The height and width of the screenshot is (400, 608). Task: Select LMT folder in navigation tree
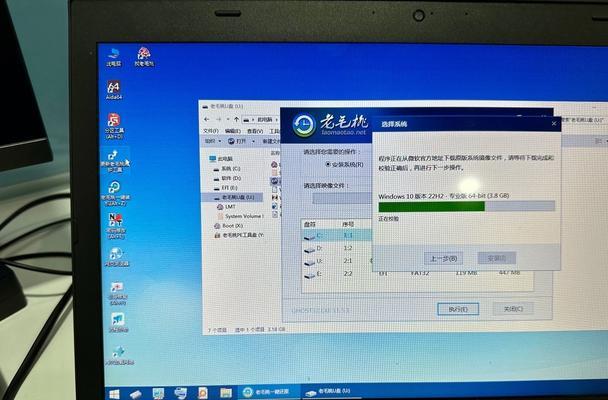pyautogui.click(x=226, y=207)
